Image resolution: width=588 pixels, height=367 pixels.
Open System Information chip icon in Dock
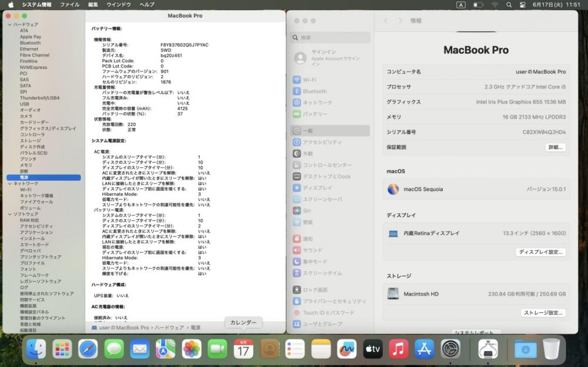[x=488, y=349]
